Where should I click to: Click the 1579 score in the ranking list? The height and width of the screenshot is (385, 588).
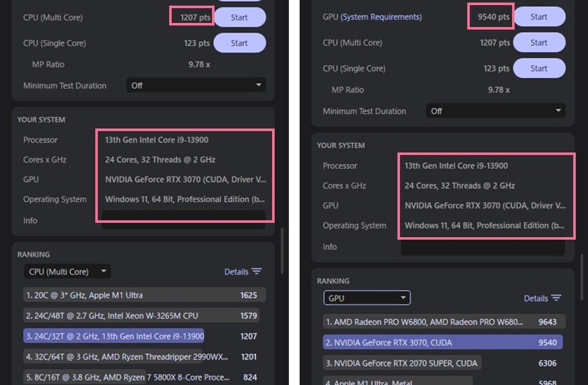[249, 316]
